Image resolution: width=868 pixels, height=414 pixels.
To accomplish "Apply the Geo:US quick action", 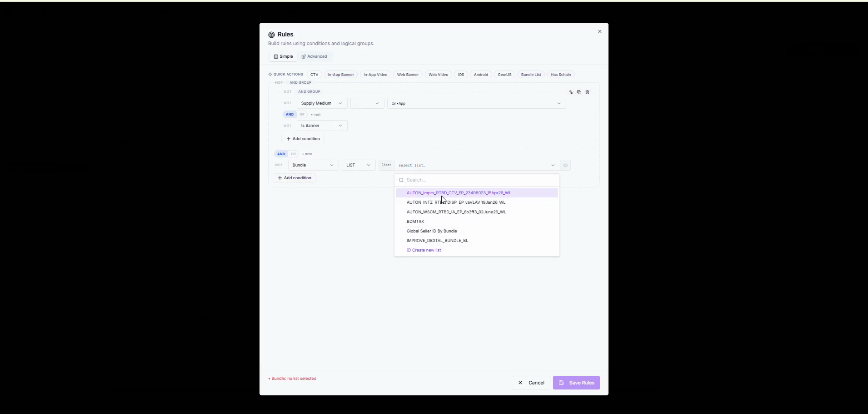I will pos(504,75).
